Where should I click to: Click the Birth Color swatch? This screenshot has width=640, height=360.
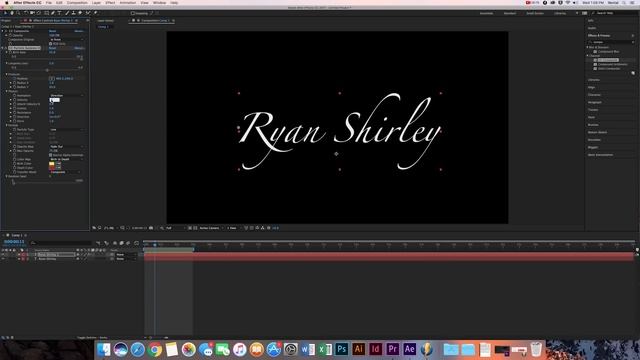coord(51,164)
